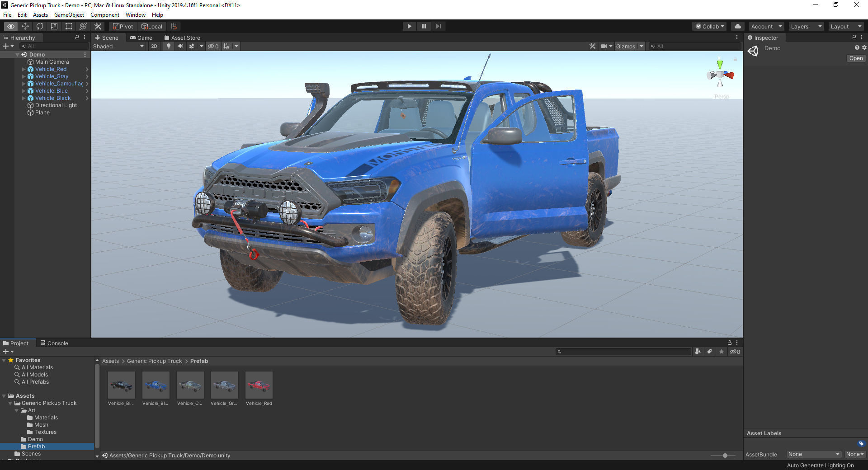Expand the Vehicle_Blue hierarchy item

click(x=24, y=91)
